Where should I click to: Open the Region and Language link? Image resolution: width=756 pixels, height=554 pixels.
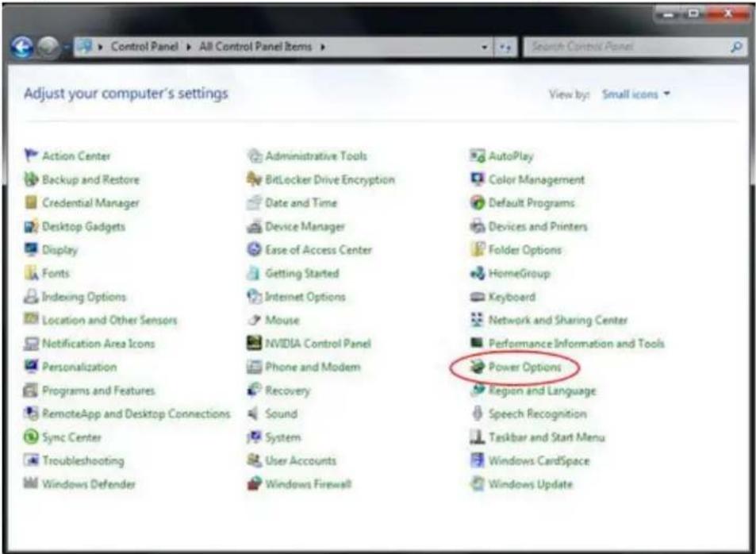pos(542,390)
